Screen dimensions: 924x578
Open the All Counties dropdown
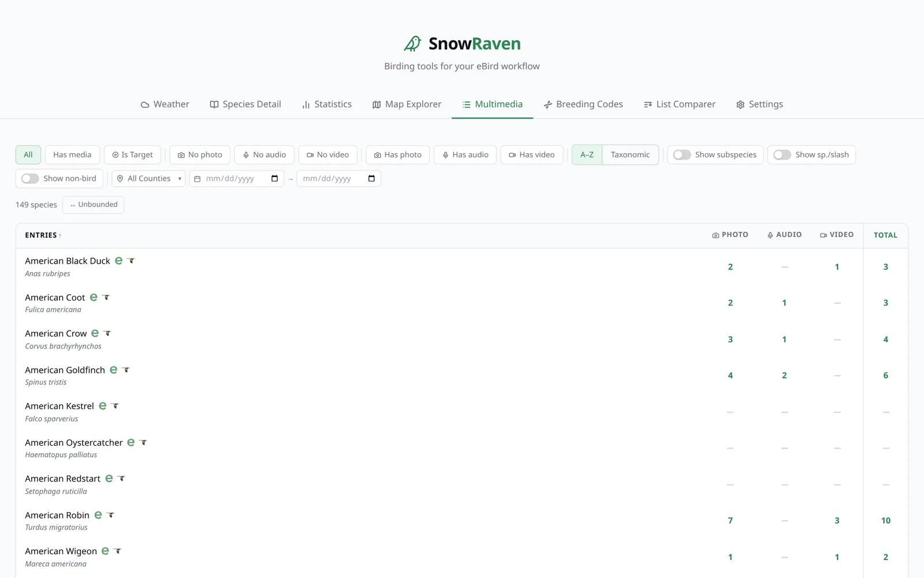click(x=149, y=179)
